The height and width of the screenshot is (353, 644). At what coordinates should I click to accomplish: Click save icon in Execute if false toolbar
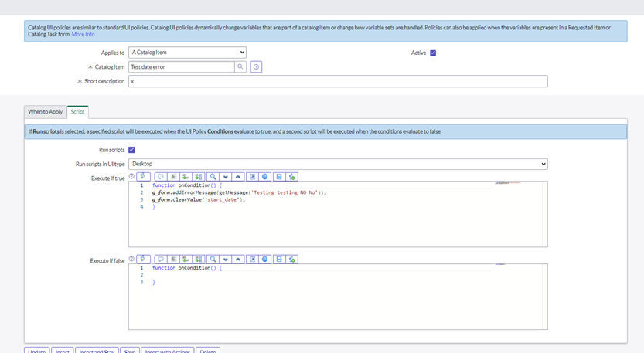[x=279, y=259]
